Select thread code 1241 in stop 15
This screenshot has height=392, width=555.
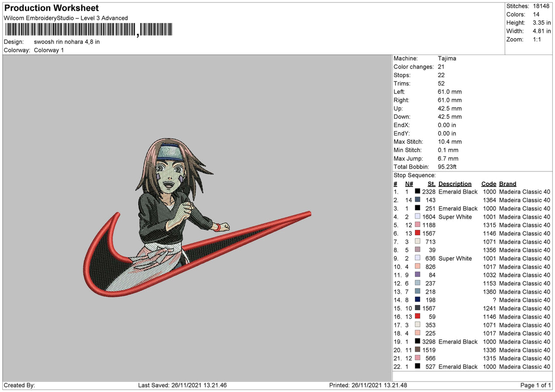point(489,308)
